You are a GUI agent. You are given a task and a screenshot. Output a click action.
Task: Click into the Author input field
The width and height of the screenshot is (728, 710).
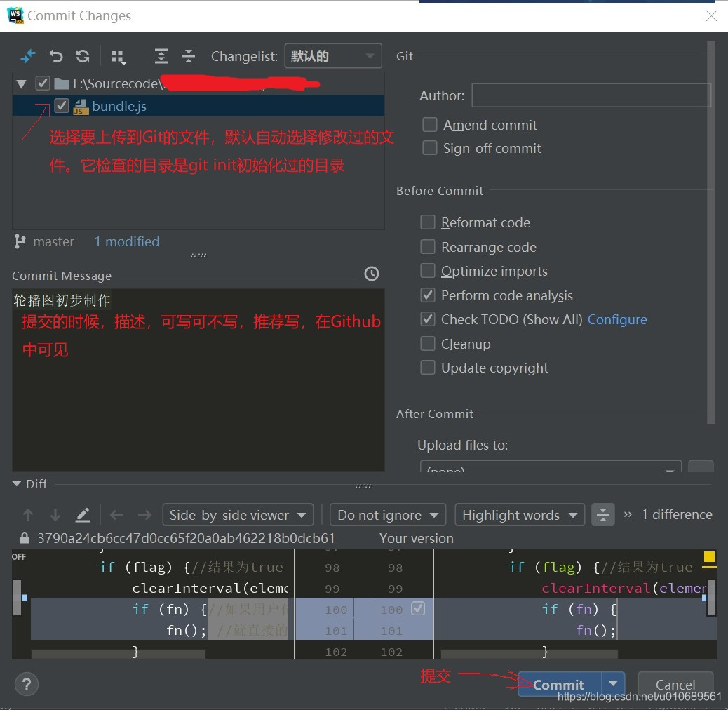pyautogui.click(x=591, y=95)
